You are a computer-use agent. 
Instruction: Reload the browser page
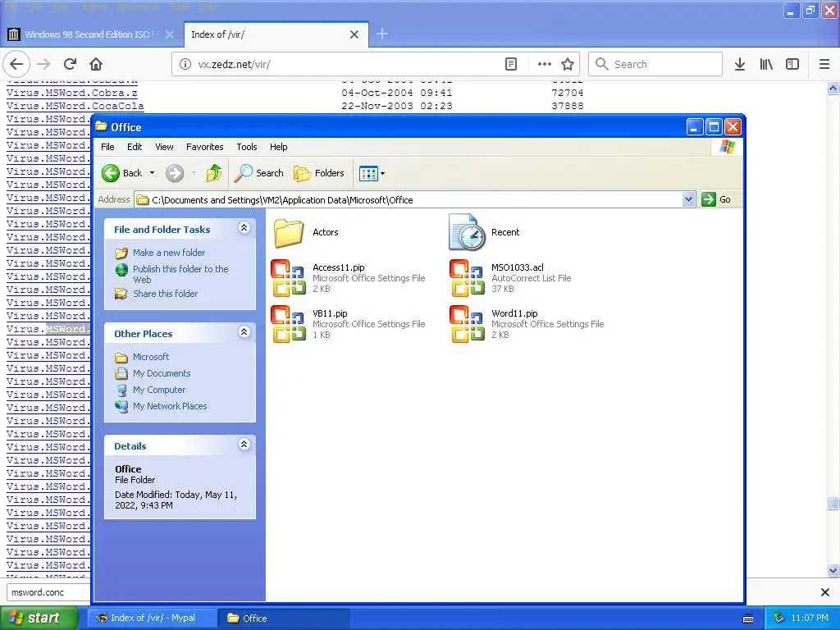[70, 64]
